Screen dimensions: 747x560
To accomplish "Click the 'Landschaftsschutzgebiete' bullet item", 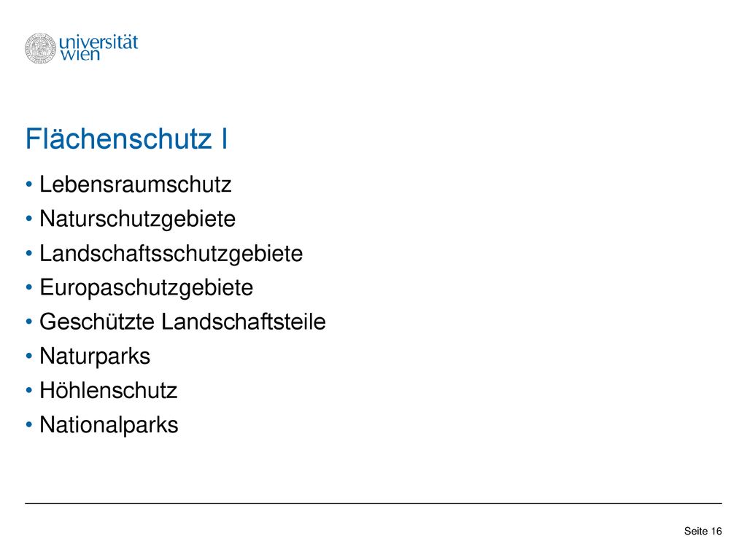I will click(171, 253).
